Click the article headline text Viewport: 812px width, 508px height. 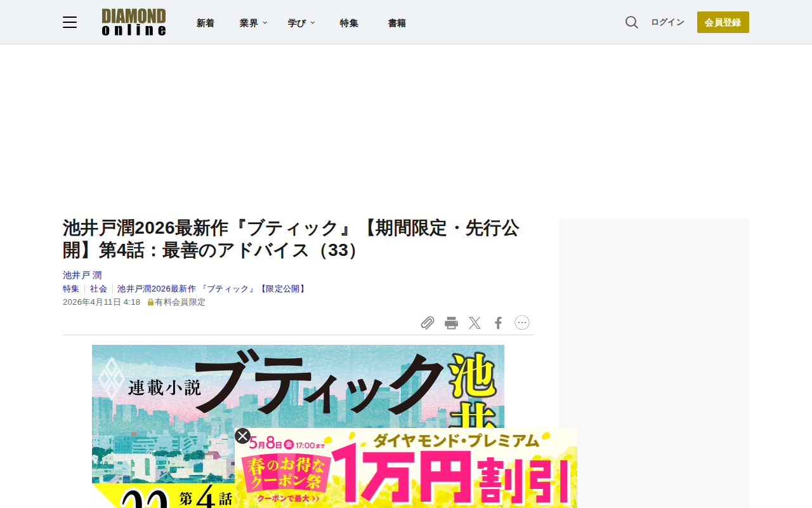291,239
